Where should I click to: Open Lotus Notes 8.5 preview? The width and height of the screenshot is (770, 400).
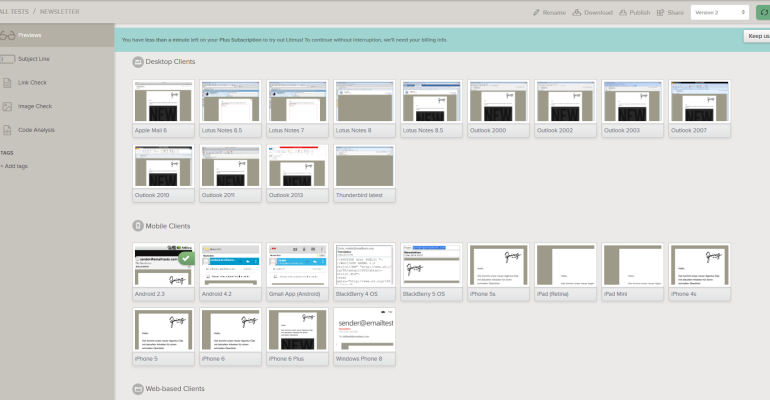431,108
